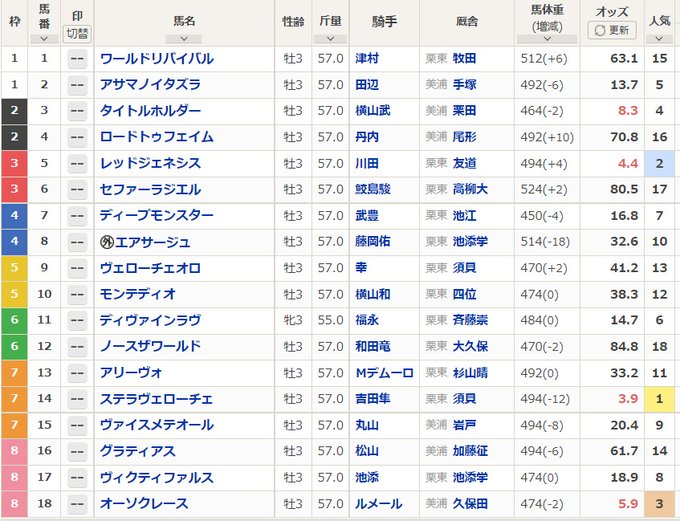The width and height of the screenshot is (680, 521).
Task: Open horse page ヴィクティファルス
Action: tap(157, 478)
